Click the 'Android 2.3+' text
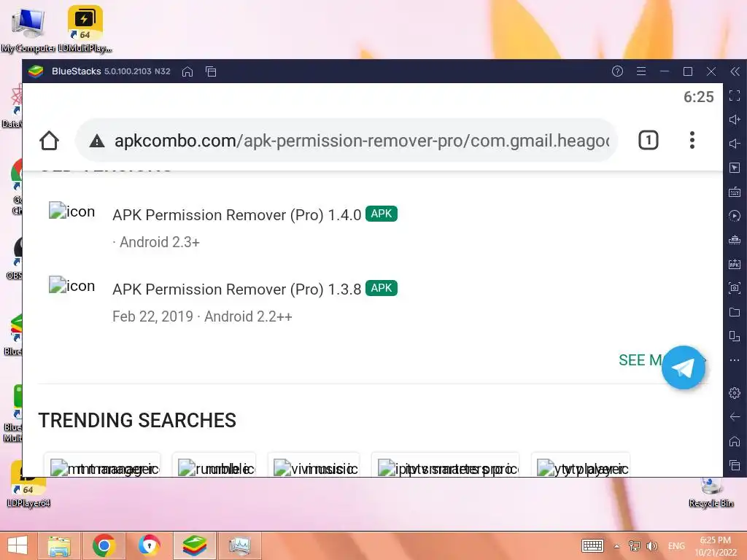This screenshot has width=747, height=560. 160,242
